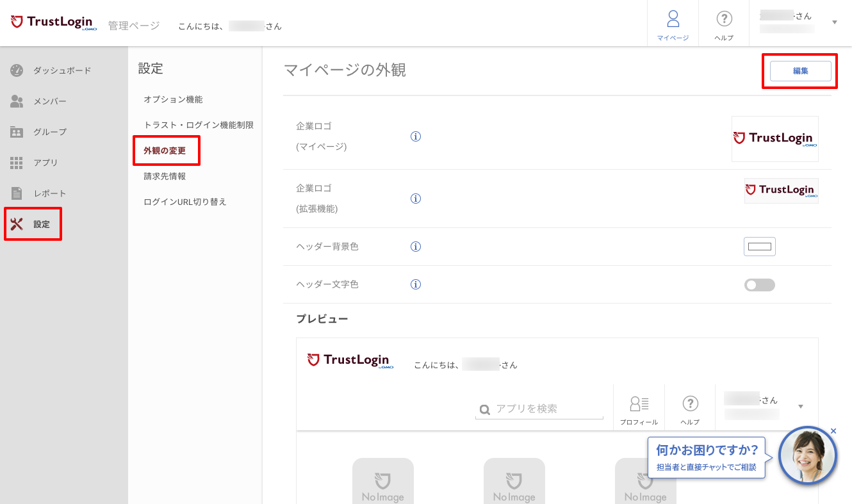852x504 pixels.
Task: Click the レポート document icon
Action: point(17,193)
